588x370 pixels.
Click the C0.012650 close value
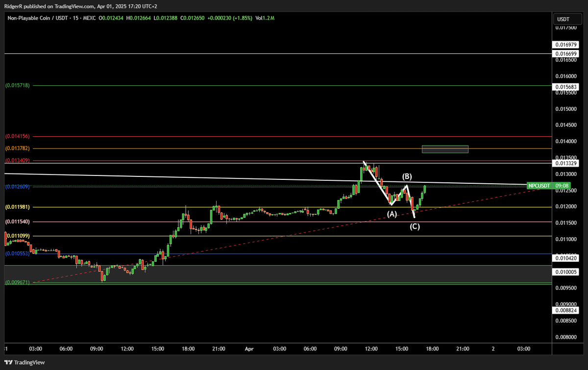(x=193, y=18)
